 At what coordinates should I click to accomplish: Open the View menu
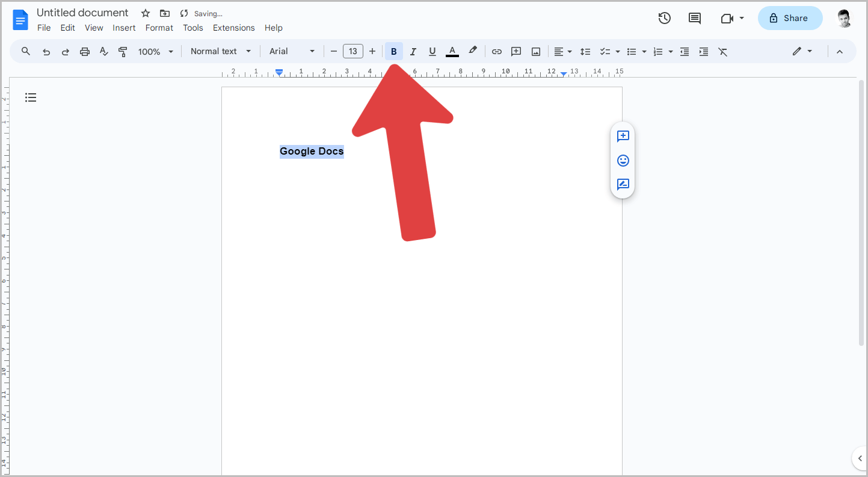(94, 28)
